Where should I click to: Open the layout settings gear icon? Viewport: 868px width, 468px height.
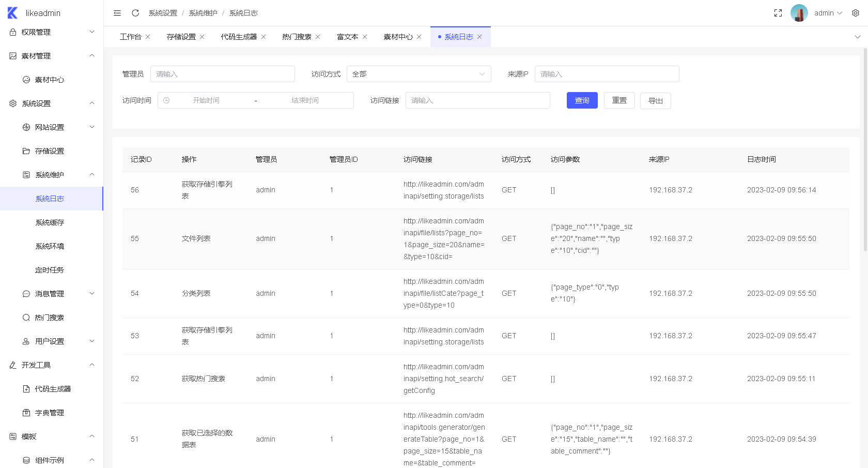click(856, 13)
